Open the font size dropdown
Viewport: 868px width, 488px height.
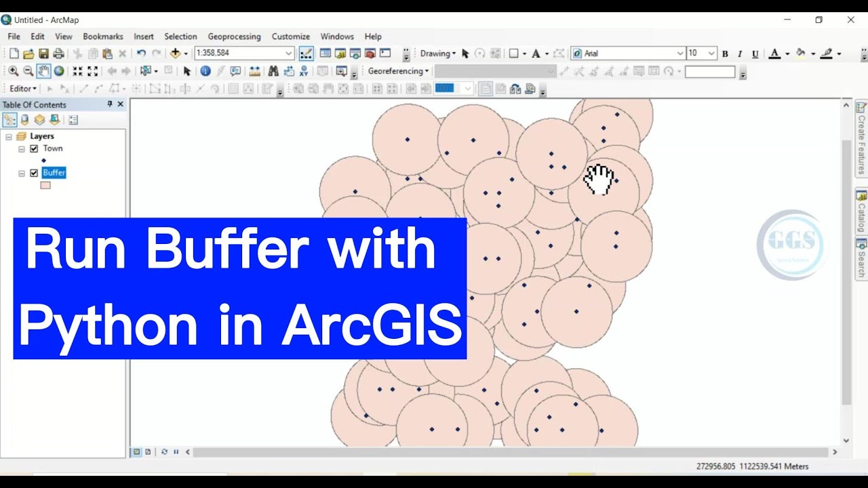click(711, 54)
